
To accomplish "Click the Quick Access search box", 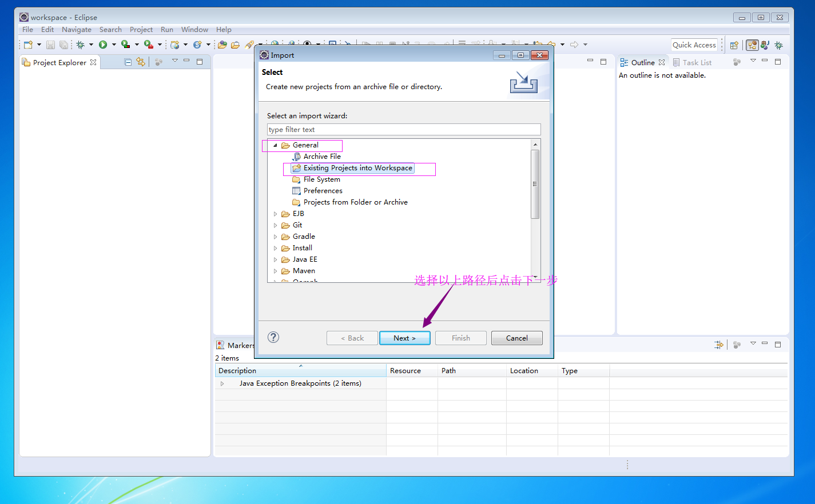I will tap(694, 45).
